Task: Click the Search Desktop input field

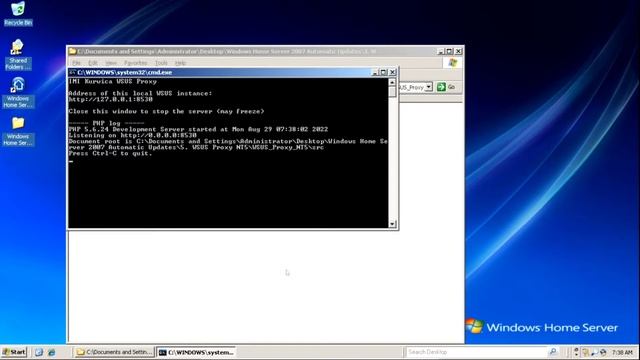Action: coord(476,352)
